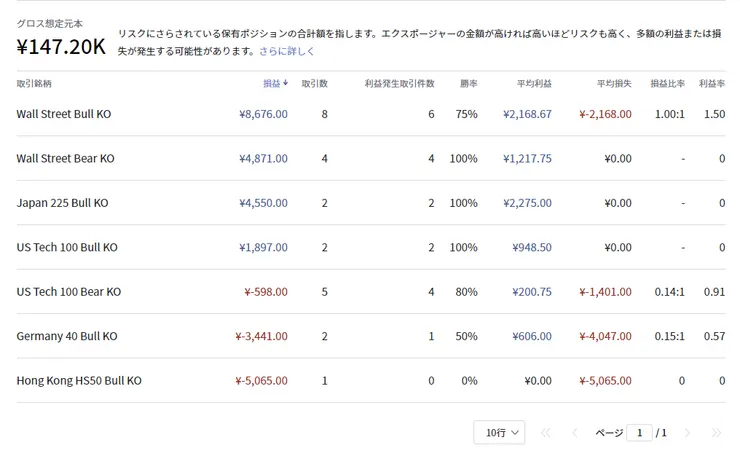Click the sort arrow beside 損益 header
The image size is (740, 456).
(x=286, y=83)
